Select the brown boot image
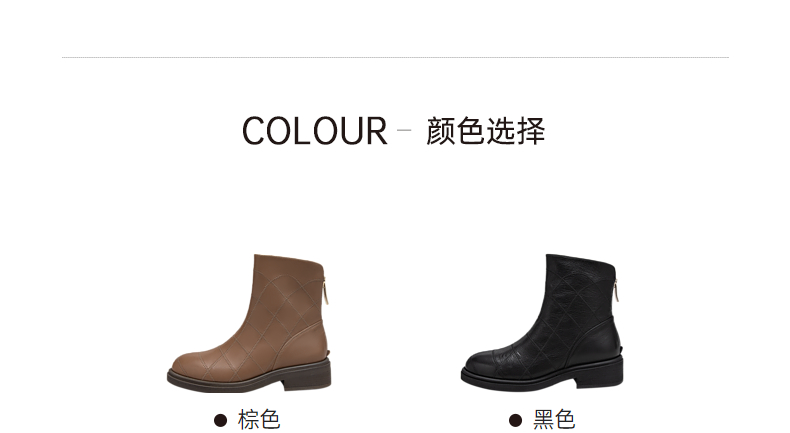Viewport: 790px width, 433px height. click(249, 323)
